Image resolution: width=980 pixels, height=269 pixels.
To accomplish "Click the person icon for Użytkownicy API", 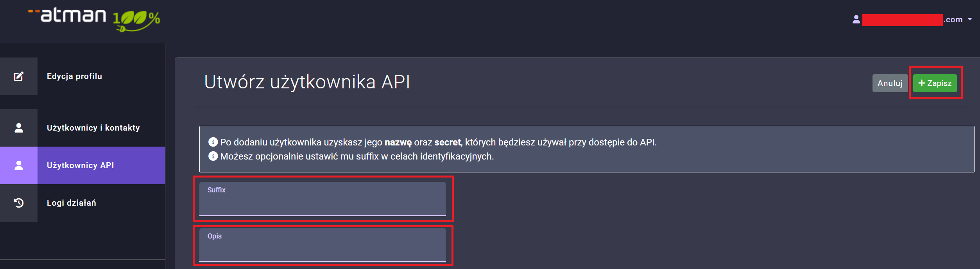I will (19, 165).
